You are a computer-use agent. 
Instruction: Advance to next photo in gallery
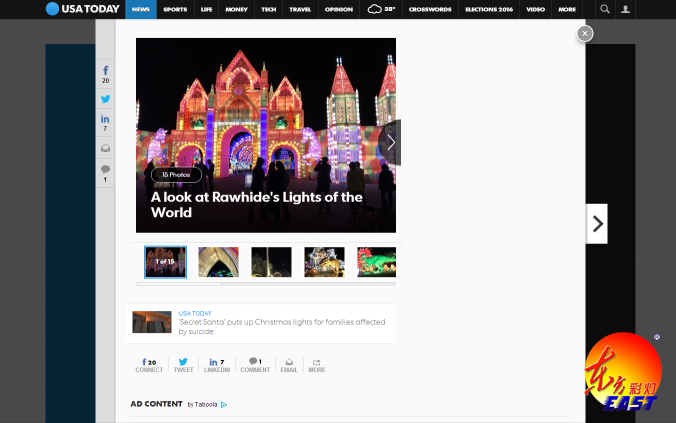coord(390,142)
